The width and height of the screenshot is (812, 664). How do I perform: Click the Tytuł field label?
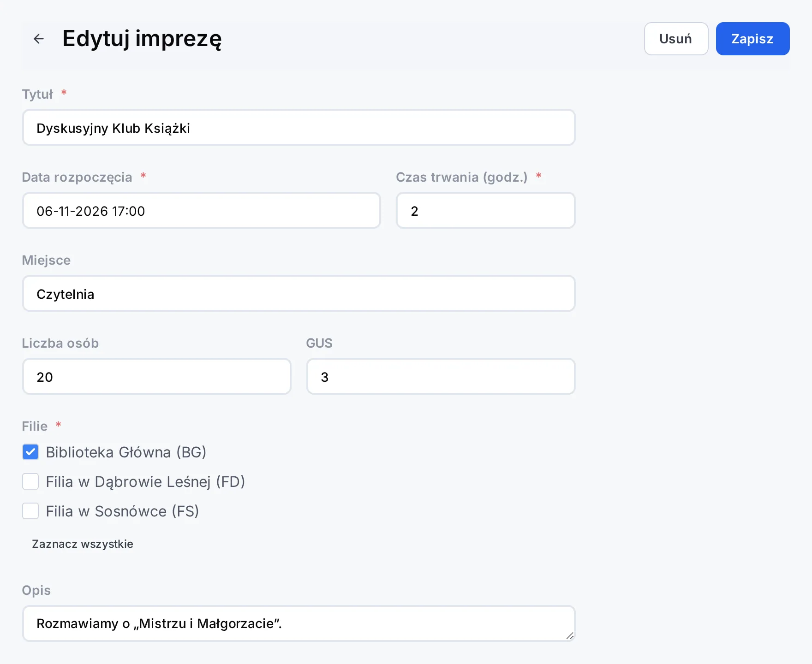pos(38,94)
